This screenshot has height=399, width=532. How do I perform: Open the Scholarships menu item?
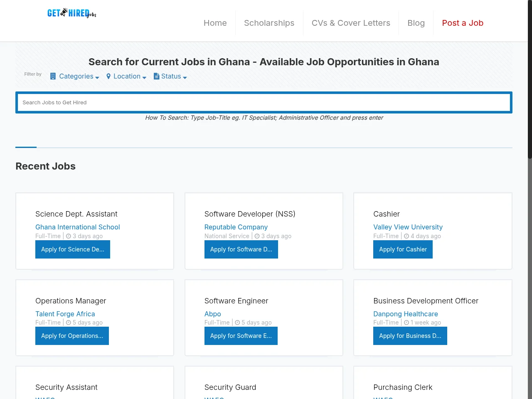[269, 23]
